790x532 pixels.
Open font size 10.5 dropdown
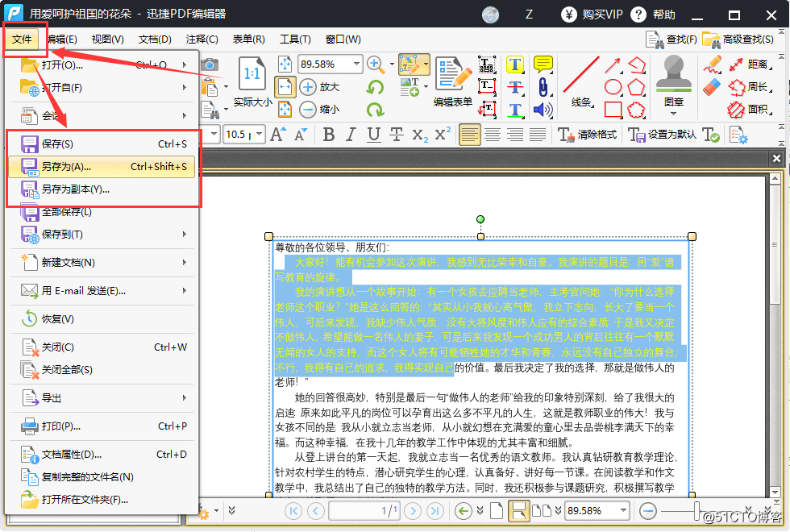[x=259, y=134]
